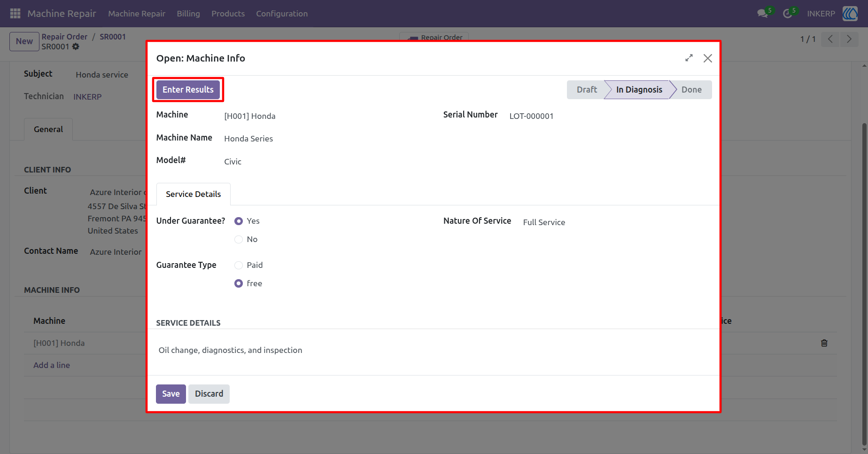Screen dimensions: 868x454
Task: Select the General tab
Action: pos(48,129)
